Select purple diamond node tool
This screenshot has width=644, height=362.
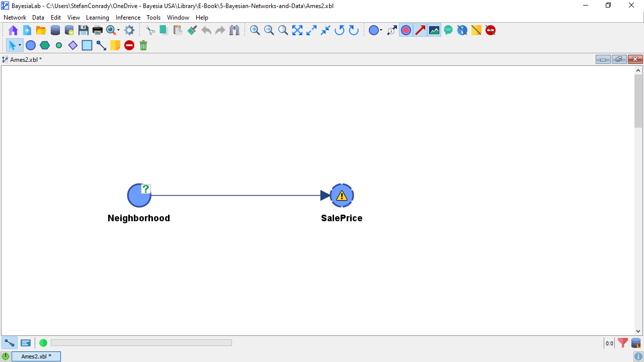[x=73, y=45]
